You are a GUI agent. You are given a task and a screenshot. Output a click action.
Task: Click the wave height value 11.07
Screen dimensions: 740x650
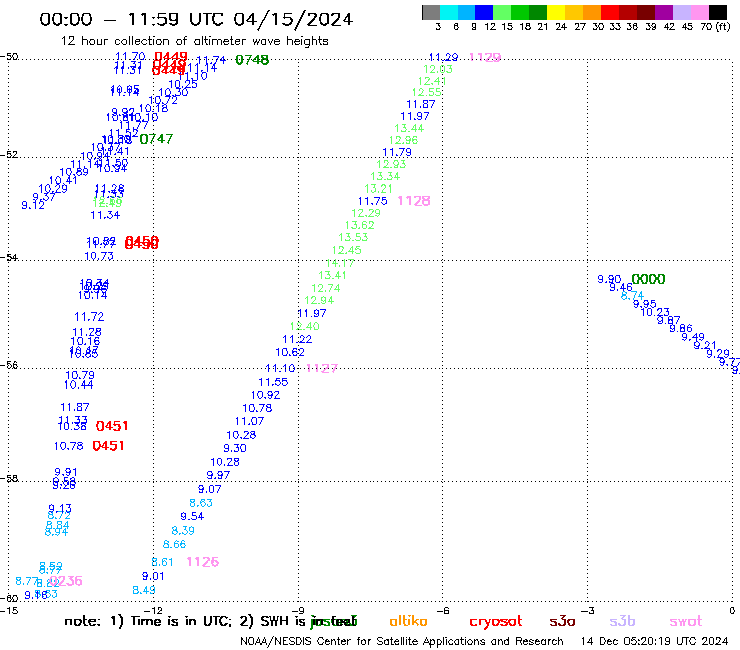[250, 421]
